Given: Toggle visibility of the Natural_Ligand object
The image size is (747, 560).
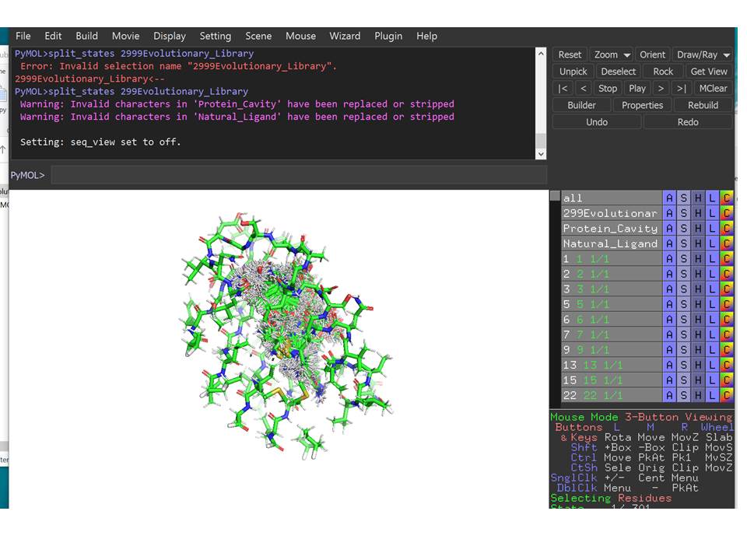Looking at the screenshot, I should click(610, 243).
